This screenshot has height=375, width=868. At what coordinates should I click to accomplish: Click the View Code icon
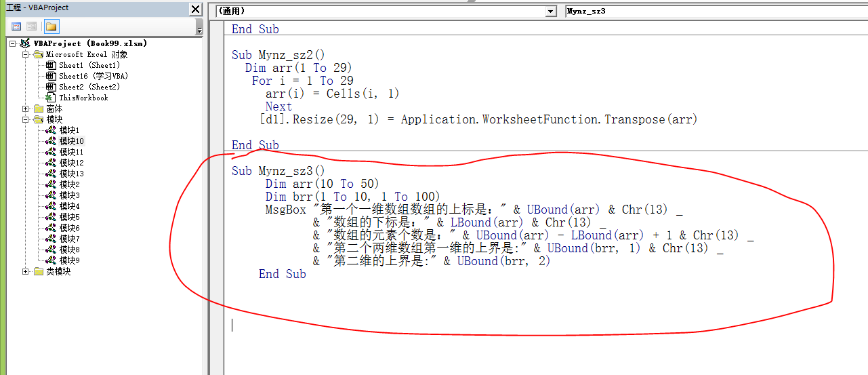pos(16,26)
